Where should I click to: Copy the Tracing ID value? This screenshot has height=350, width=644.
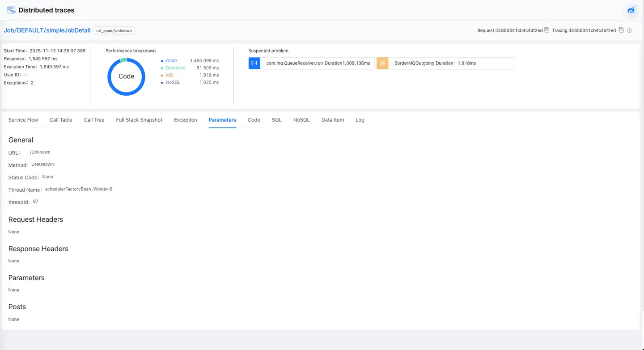(620, 30)
